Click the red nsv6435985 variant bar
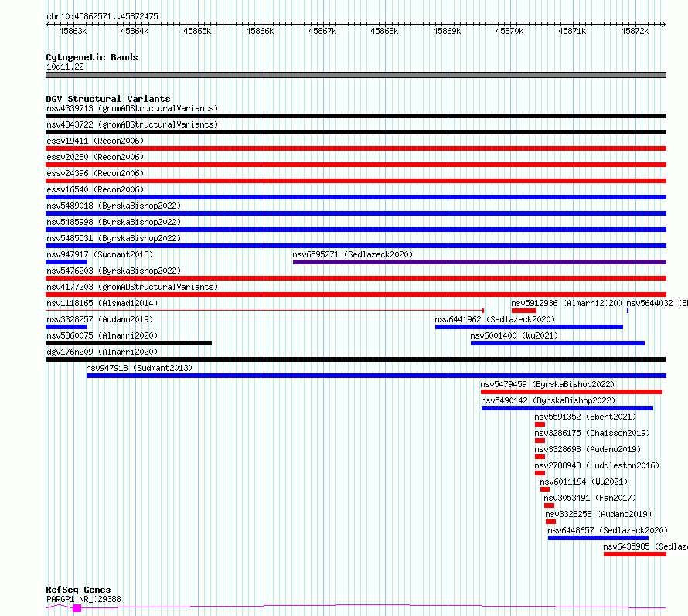Viewport: 688px width, 616px height. (635, 554)
